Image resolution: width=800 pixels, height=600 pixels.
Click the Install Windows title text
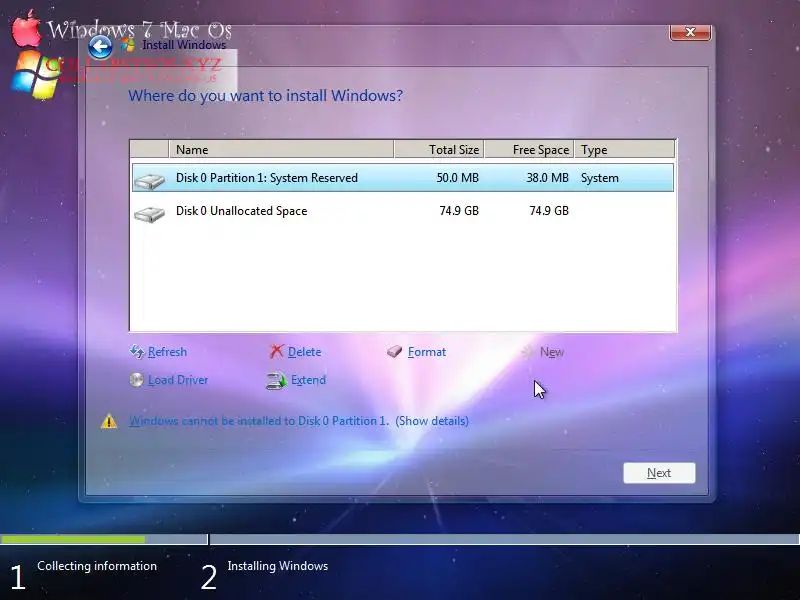[x=184, y=45]
